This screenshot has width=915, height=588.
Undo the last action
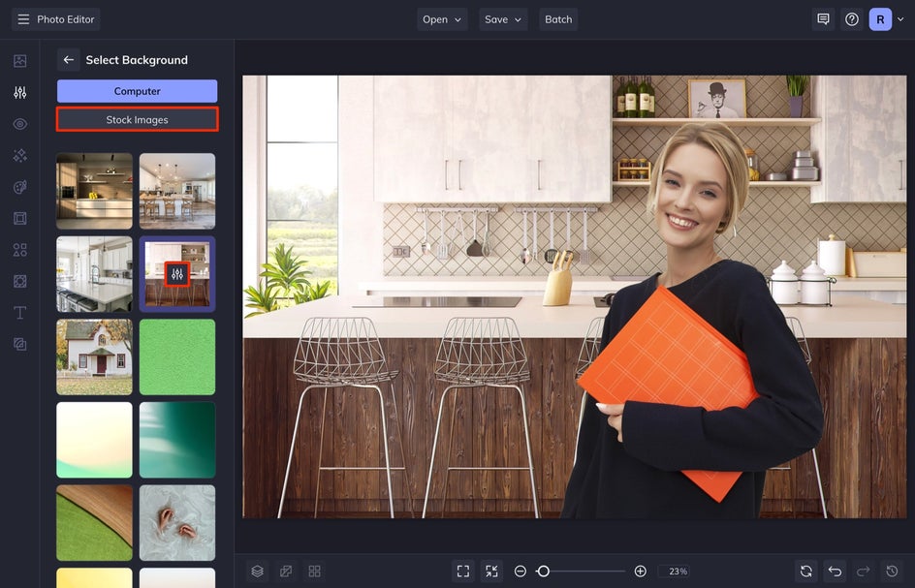click(836, 572)
